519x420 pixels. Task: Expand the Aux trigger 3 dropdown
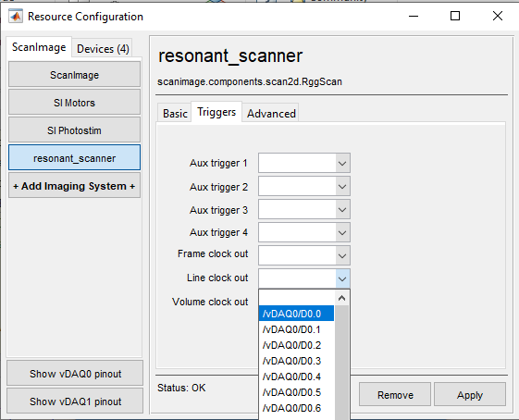[x=342, y=209]
